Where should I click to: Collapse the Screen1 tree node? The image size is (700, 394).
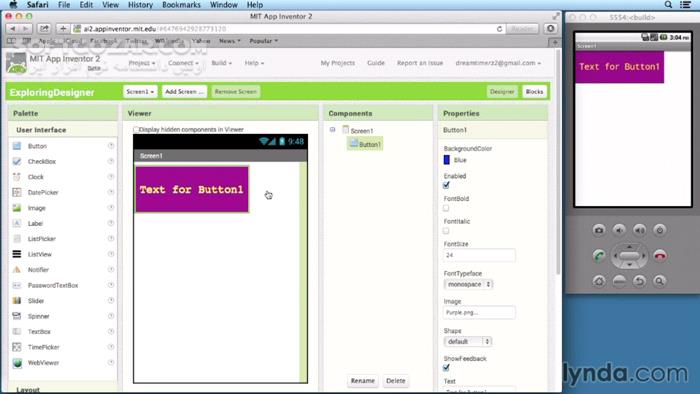pos(333,130)
